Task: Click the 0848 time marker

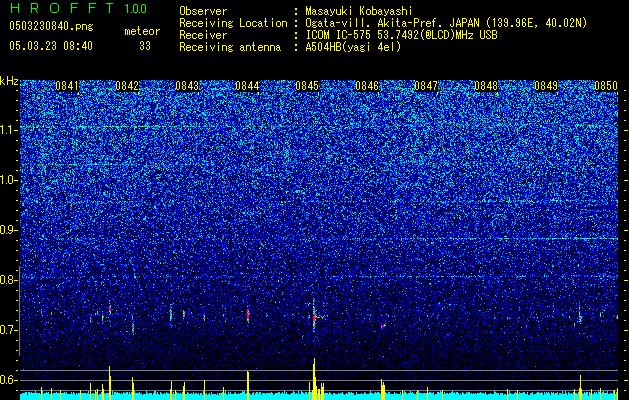Action: [486, 86]
